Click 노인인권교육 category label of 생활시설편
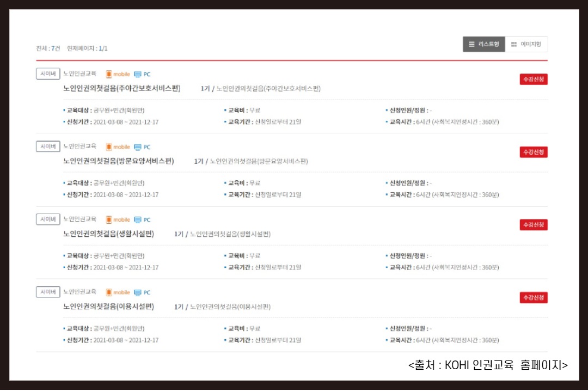Image resolution: width=588 pixels, height=391 pixels. [x=79, y=219]
